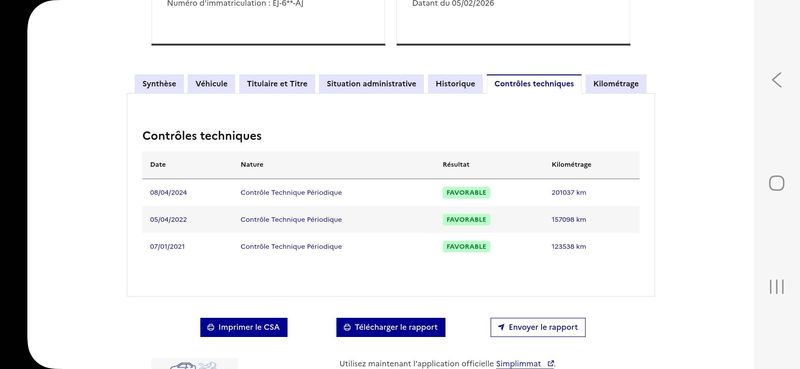Viewport: 800px width, 369px height.
Task: Go to the Historique tab
Action: coord(455,84)
